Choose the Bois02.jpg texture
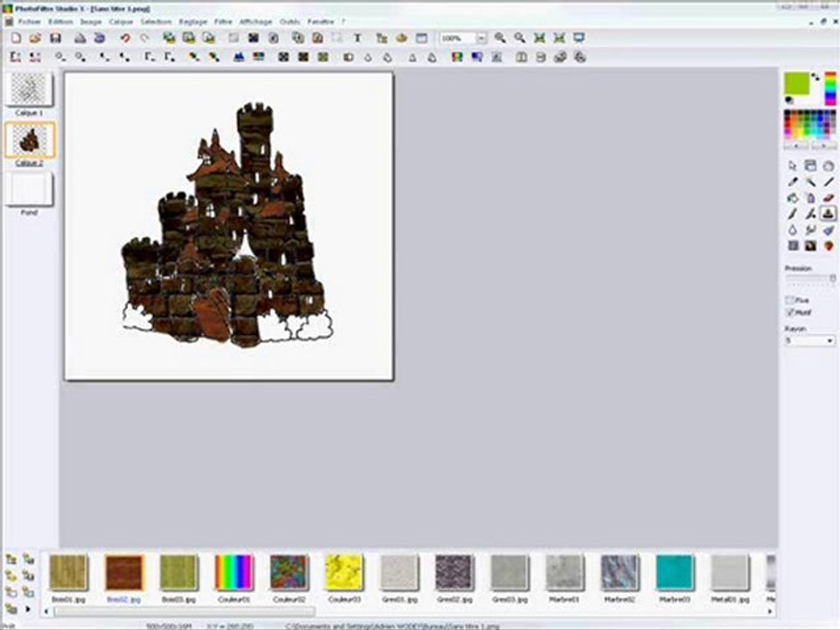The height and width of the screenshot is (630, 840). click(x=124, y=572)
